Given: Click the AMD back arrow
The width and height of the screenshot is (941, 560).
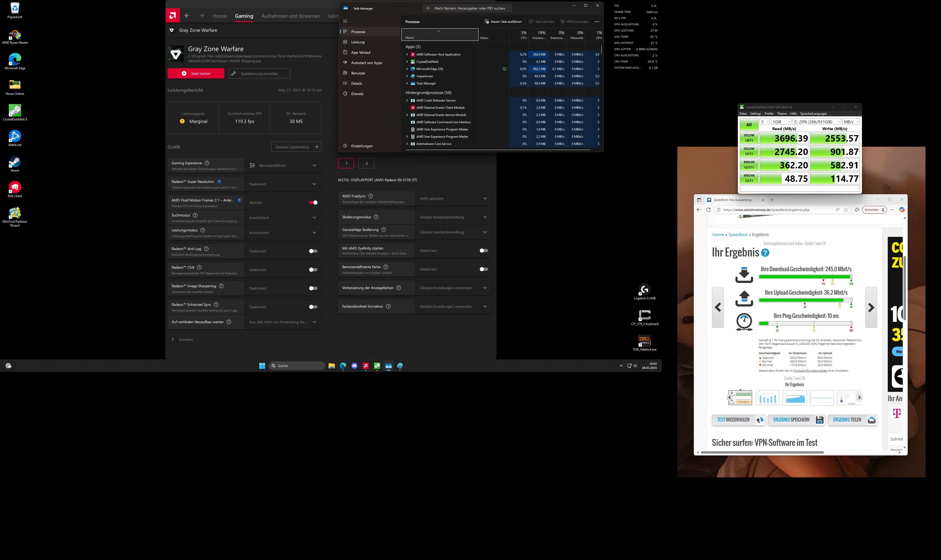Looking at the screenshot, I should click(187, 15).
